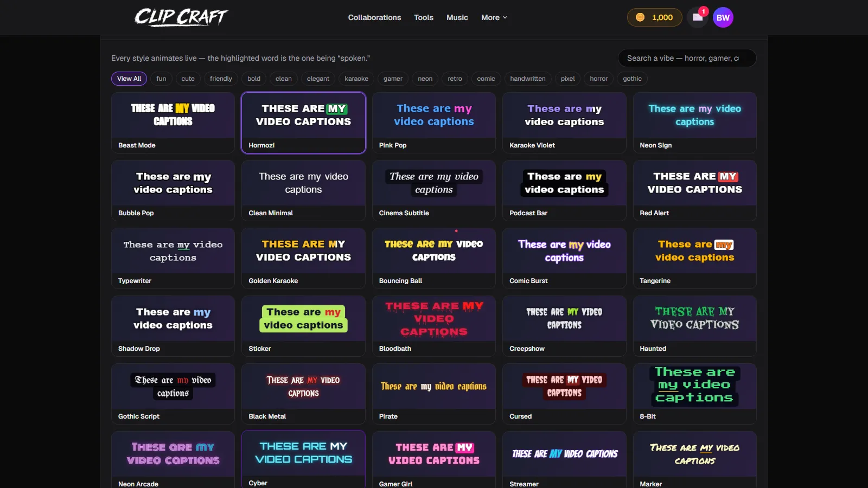Choose the Gothic Script caption style
Viewport: 868px width, 488px height.
[173, 394]
